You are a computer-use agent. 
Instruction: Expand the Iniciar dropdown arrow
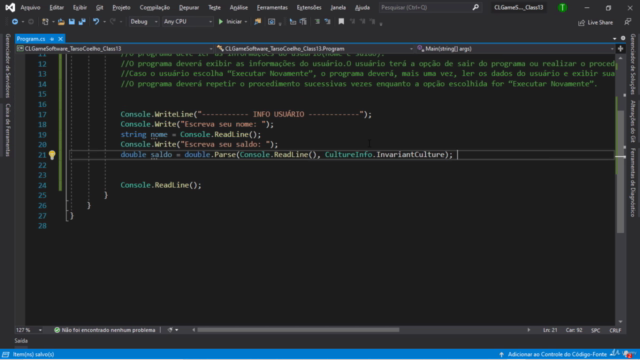tap(246, 22)
